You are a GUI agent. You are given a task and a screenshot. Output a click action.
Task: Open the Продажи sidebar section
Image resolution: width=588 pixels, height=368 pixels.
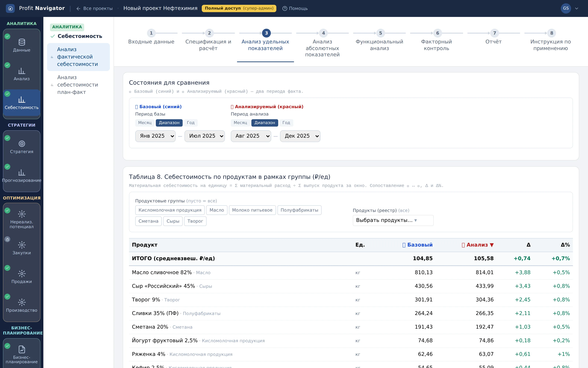(22, 277)
